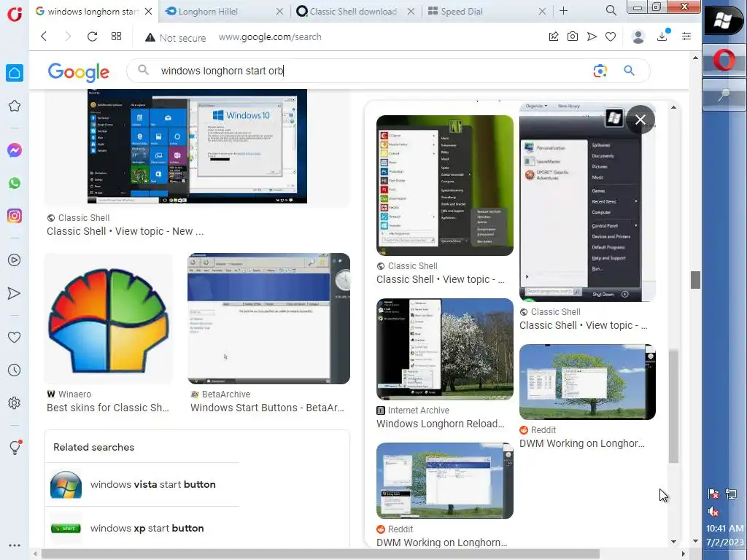Open Easy Setup menu icon
The width and height of the screenshot is (747, 560).
(686, 36)
